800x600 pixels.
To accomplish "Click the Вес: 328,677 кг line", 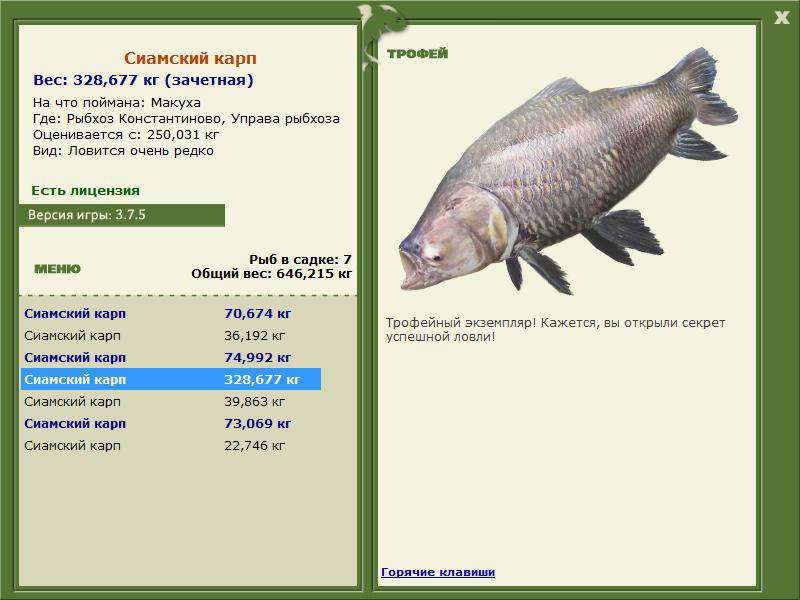I will point(143,80).
